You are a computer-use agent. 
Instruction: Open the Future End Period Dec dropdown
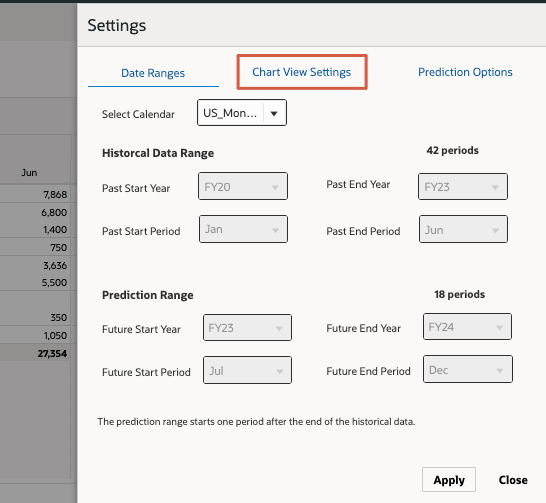click(468, 369)
